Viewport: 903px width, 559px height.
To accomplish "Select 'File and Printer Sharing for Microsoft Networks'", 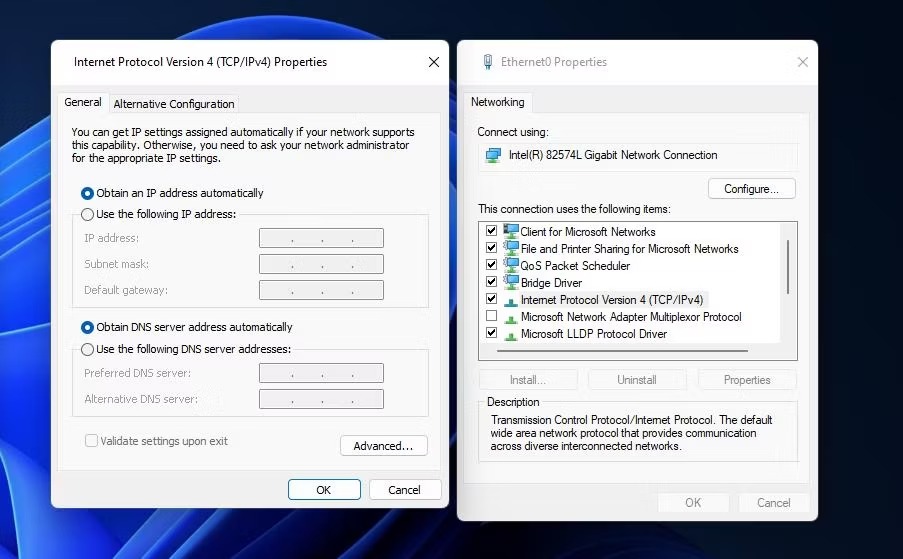I will 629,249.
